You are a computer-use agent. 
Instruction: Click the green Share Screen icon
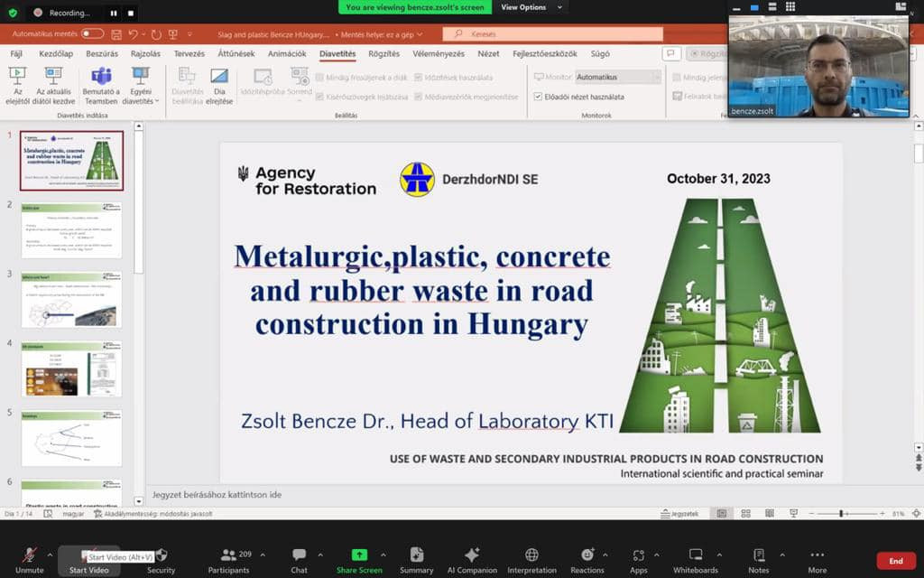point(359,555)
